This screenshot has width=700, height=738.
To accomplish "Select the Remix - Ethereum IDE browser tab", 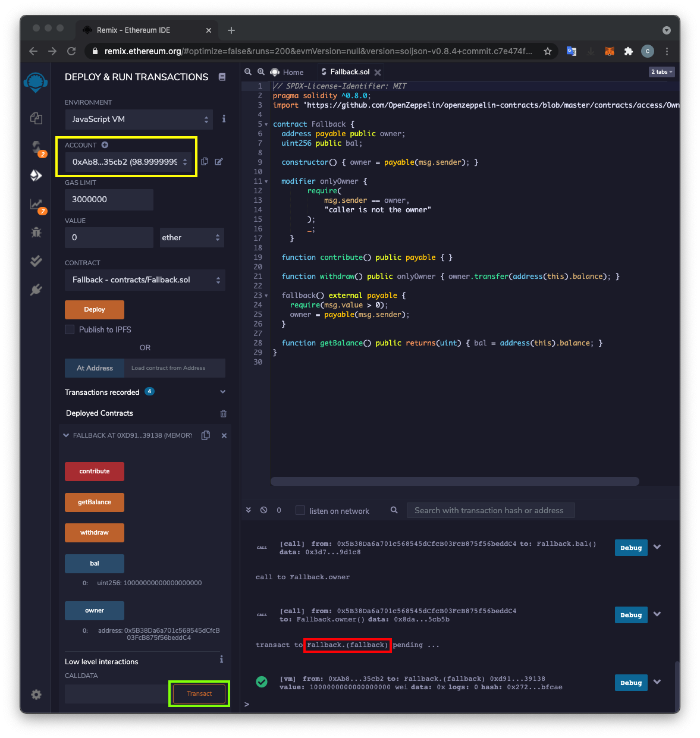I will coord(147,30).
